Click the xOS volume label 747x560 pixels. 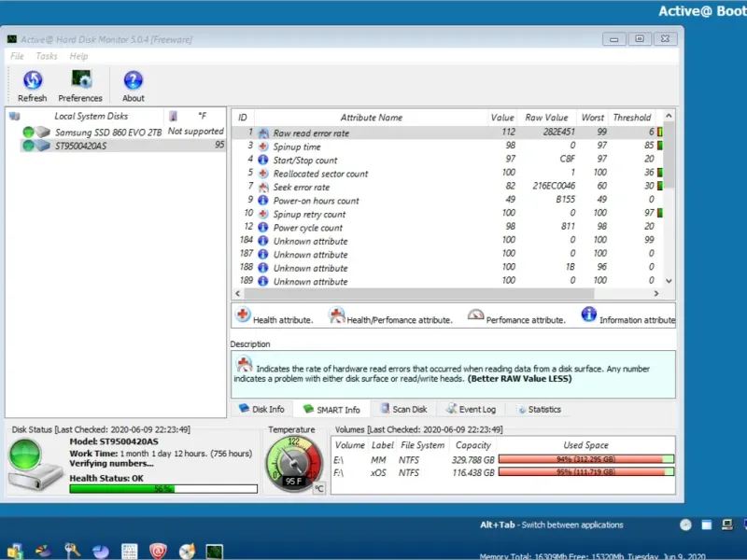click(x=378, y=473)
